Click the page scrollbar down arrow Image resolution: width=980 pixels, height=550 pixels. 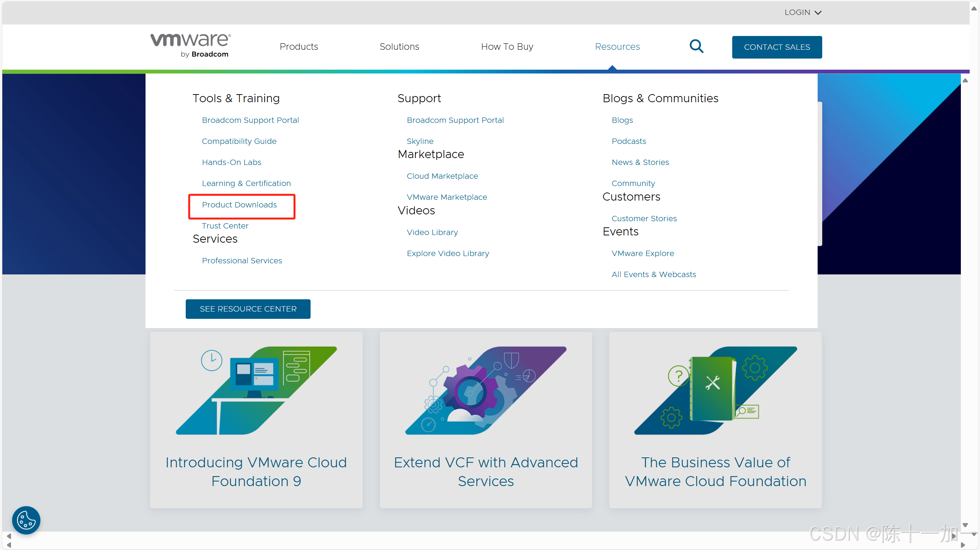pyautogui.click(x=974, y=534)
